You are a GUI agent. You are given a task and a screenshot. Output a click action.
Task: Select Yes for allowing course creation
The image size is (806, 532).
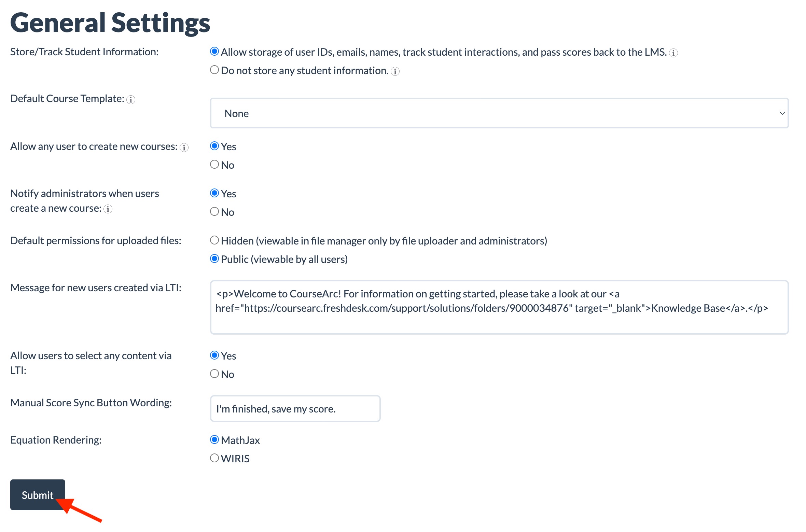(x=214, y=146)
